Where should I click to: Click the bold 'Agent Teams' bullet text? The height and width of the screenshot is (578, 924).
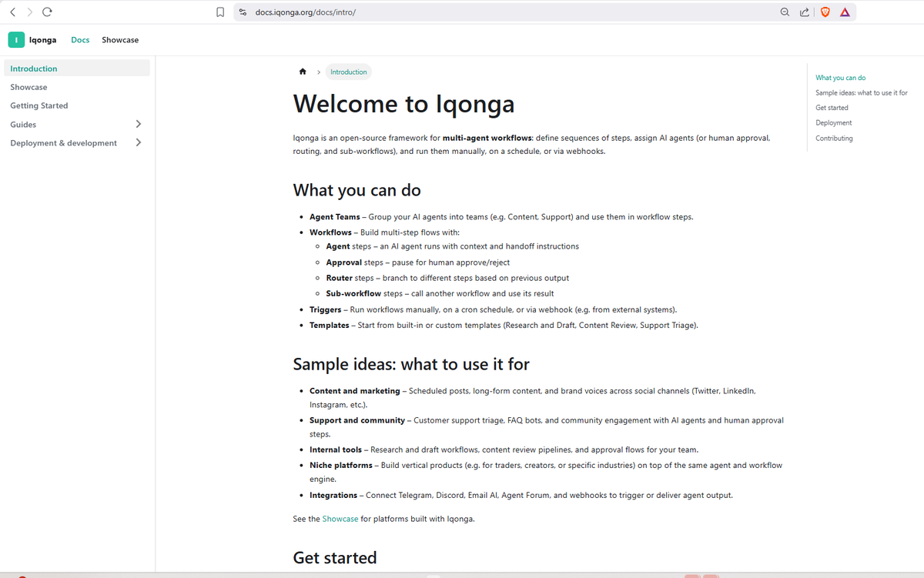(x=335, y=217)
